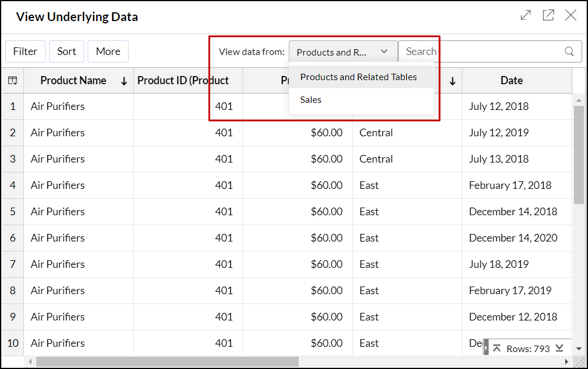Click the horizontal scrollbar thumb
This screenshot has width=588, height=369.
[167, 362]
